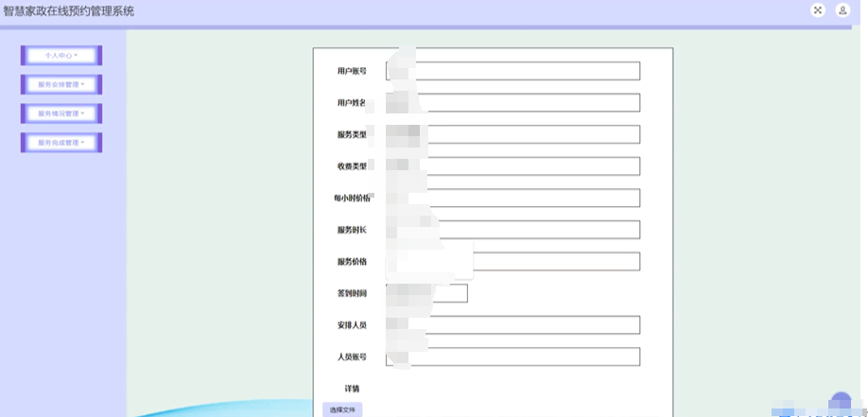
Task: Click the 选择文件 file chooser button
Action: (x=342, y=409)
